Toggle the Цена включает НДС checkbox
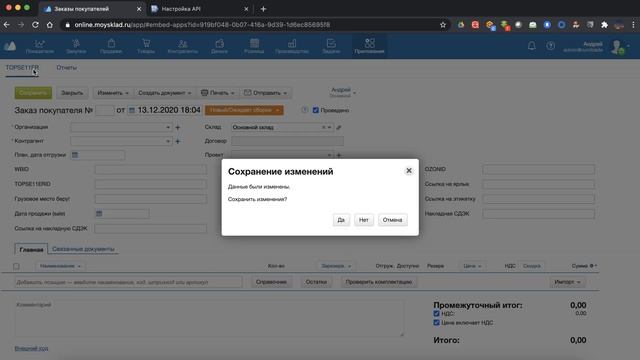 point(436,322)
